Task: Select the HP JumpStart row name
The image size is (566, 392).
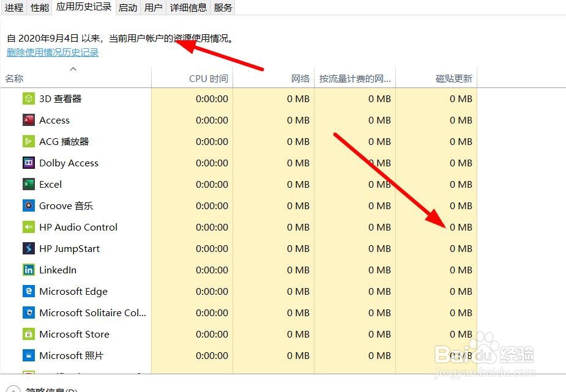Action: pyautogui.click(x=69, y=248)
